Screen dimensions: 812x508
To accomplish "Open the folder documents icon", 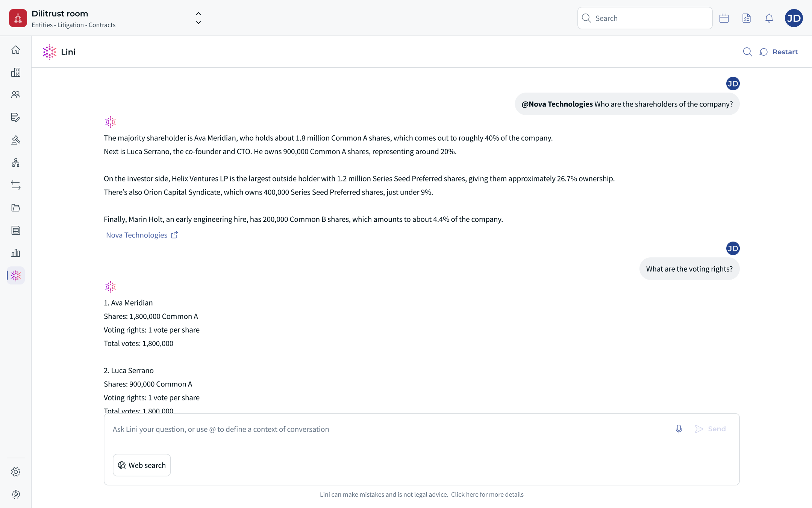I will click(x=16, y=208).
